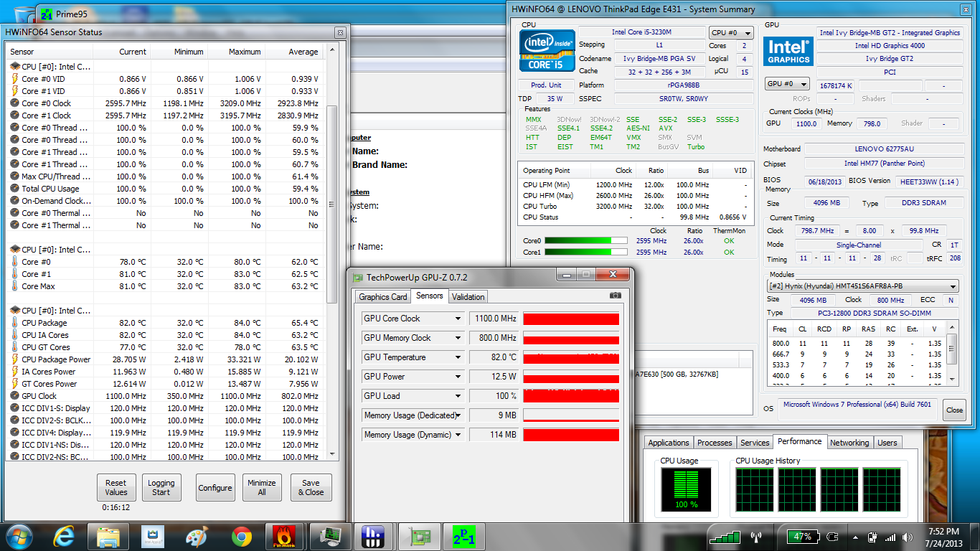
Task: Select the GPU Clock sensor row
Action: (165, 396)
